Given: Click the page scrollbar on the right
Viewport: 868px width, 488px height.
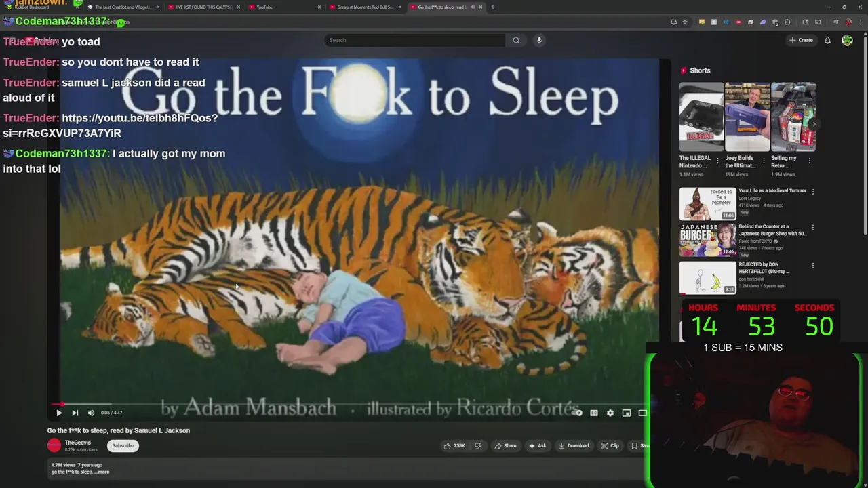Looking at the screenshot, I should coord(865,136).
